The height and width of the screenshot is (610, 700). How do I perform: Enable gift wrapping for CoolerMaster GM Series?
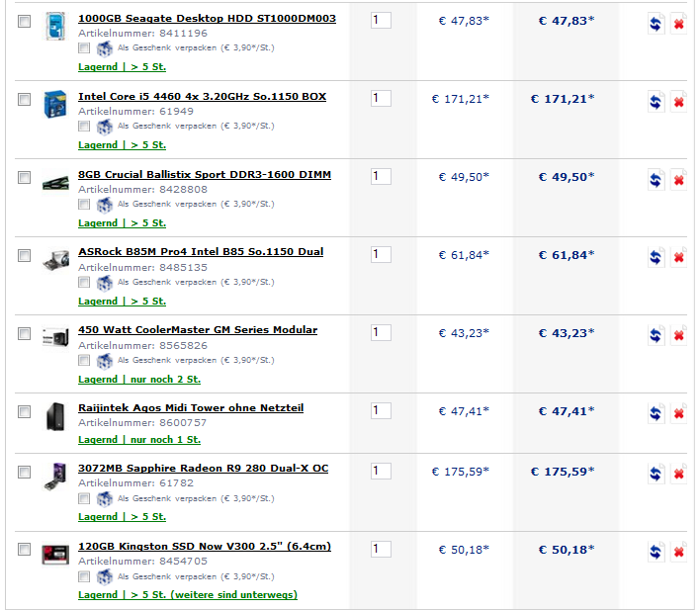(x=84, y=361)
